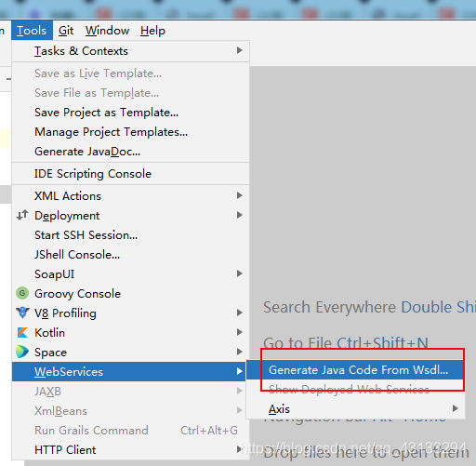Launch JShell Console
476x466 pixels.
[x=130, y=254]
